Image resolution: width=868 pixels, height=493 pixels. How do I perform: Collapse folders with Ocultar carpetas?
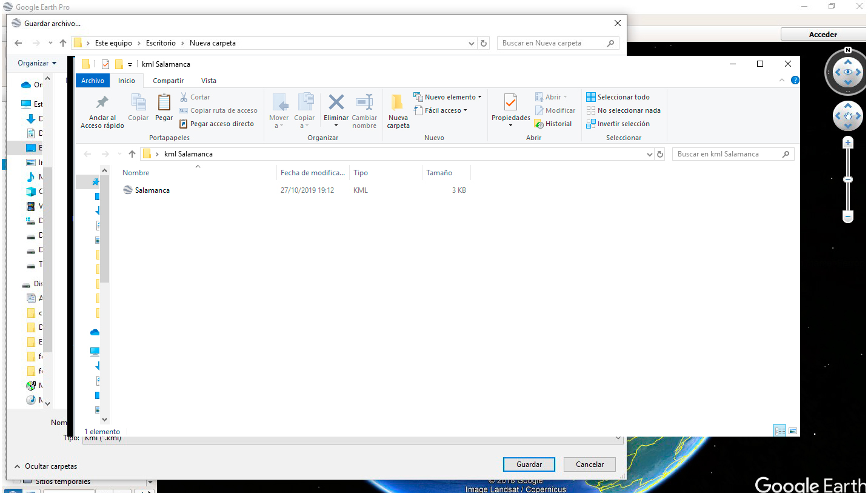[45, 466]
